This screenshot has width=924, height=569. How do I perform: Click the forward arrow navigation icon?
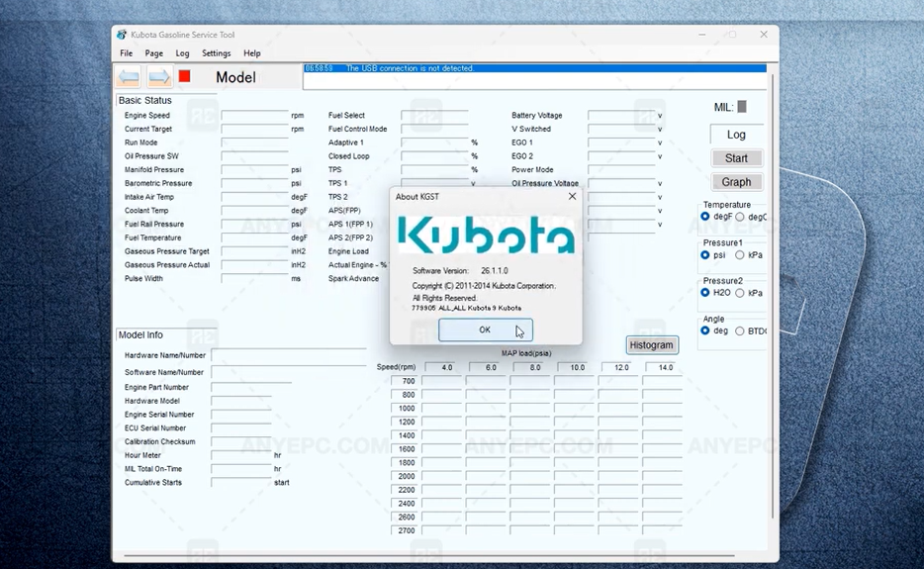click(159, 77)
